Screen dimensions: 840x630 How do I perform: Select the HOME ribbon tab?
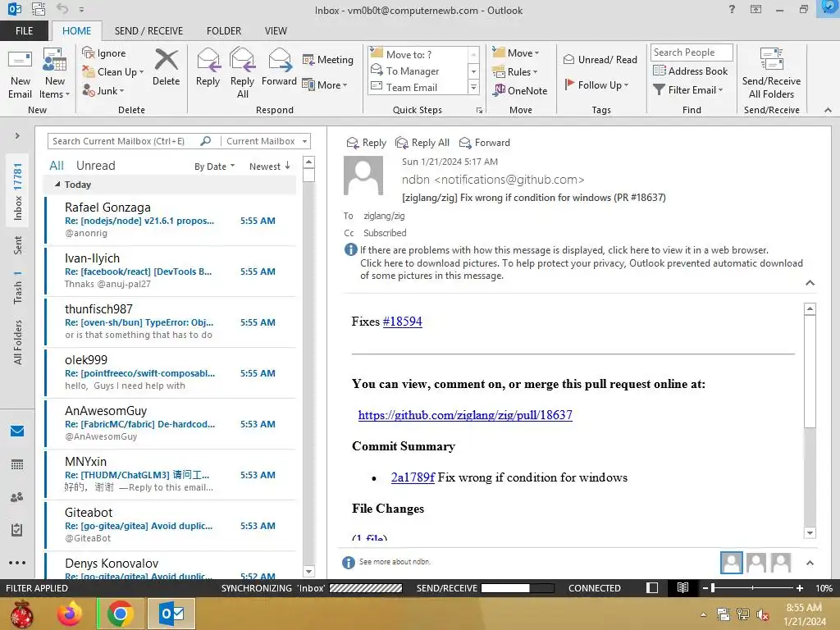pos(76,30)
